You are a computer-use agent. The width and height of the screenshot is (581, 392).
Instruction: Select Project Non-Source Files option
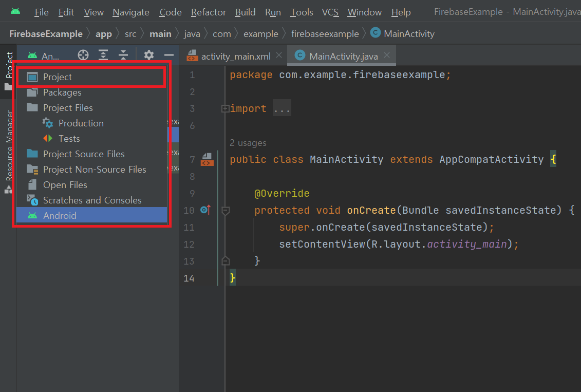[91, 170]
